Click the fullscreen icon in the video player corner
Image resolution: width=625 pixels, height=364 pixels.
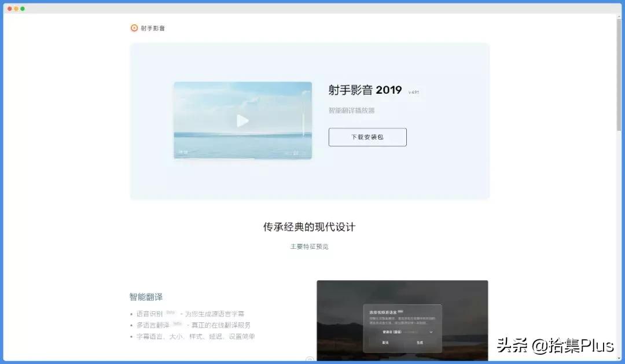pos(295,152)
